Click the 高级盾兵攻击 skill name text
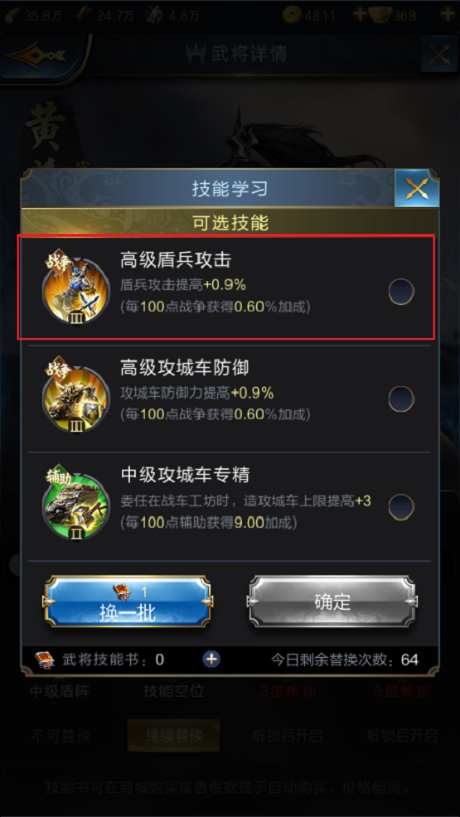The image size is (460, 817). coord(176,260)
